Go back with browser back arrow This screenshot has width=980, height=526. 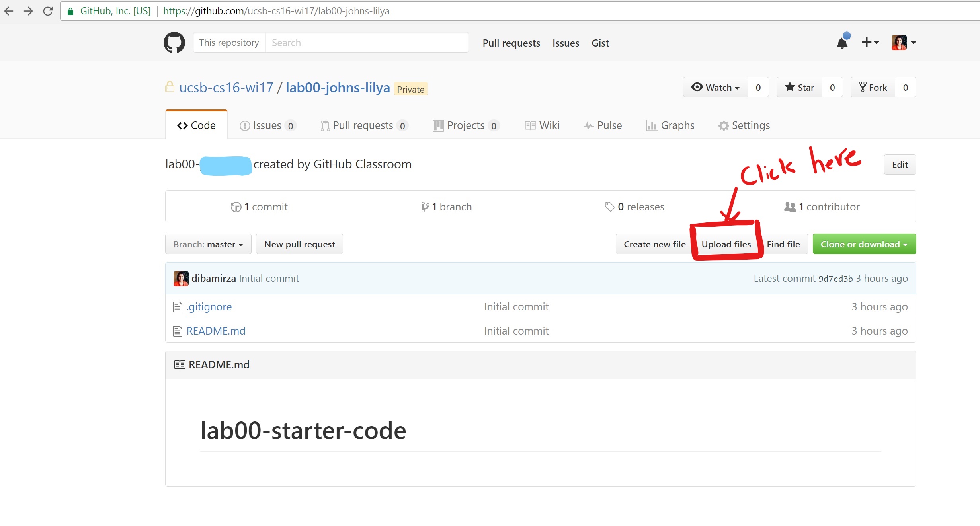pyautogui.click(x=9, y=11)
